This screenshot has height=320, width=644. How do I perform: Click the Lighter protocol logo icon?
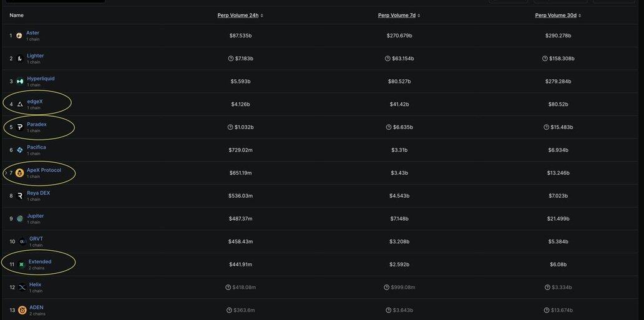pyautogui.click(x=20, y=59)
